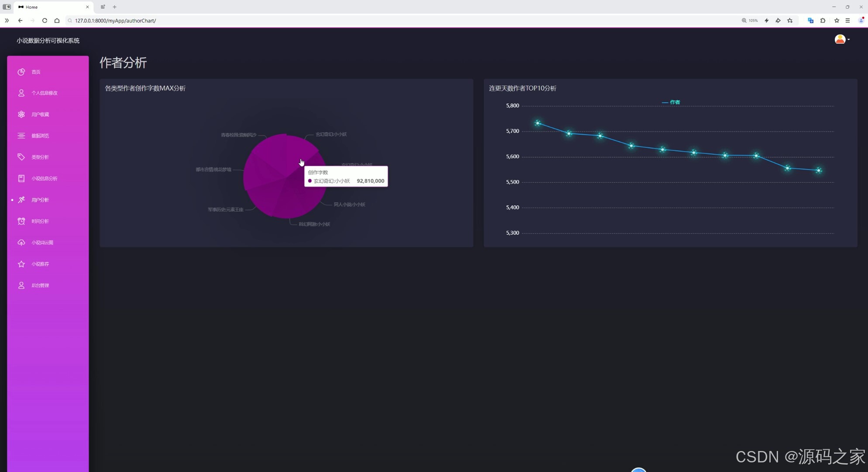Click 小说数据分析可视化系统 site title
The width and height of the screenshot is (868, 472).
pos(48,41)
